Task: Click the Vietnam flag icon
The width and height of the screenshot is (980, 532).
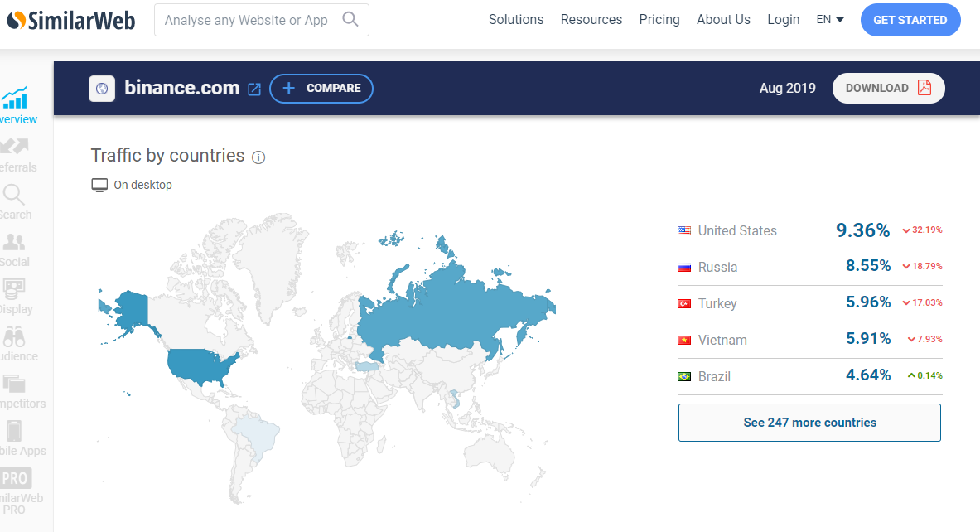Action: 684,340
